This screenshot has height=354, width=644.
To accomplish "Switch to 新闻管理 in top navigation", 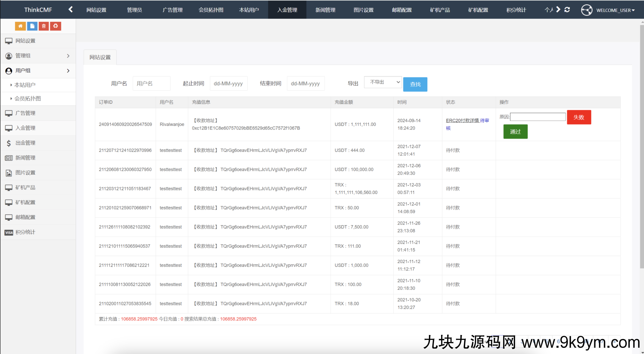I will (325, 10).
